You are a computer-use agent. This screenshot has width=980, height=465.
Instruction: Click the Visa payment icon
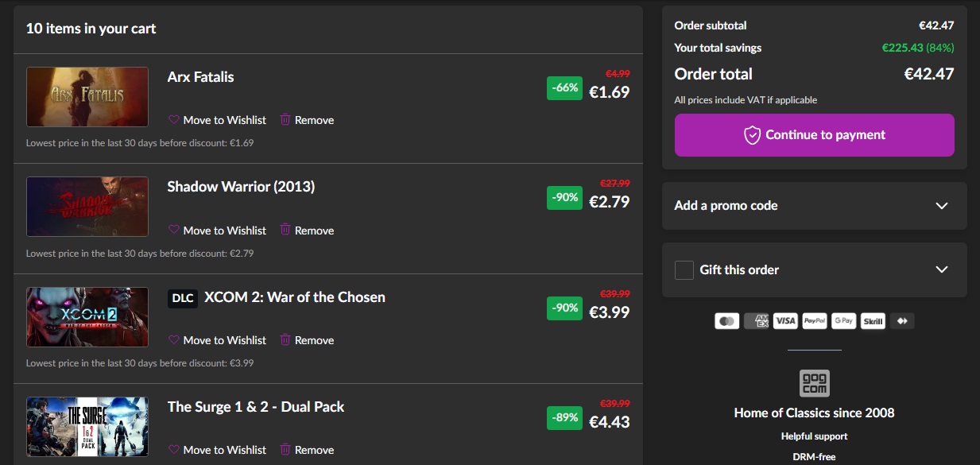(x=785, y=321)
